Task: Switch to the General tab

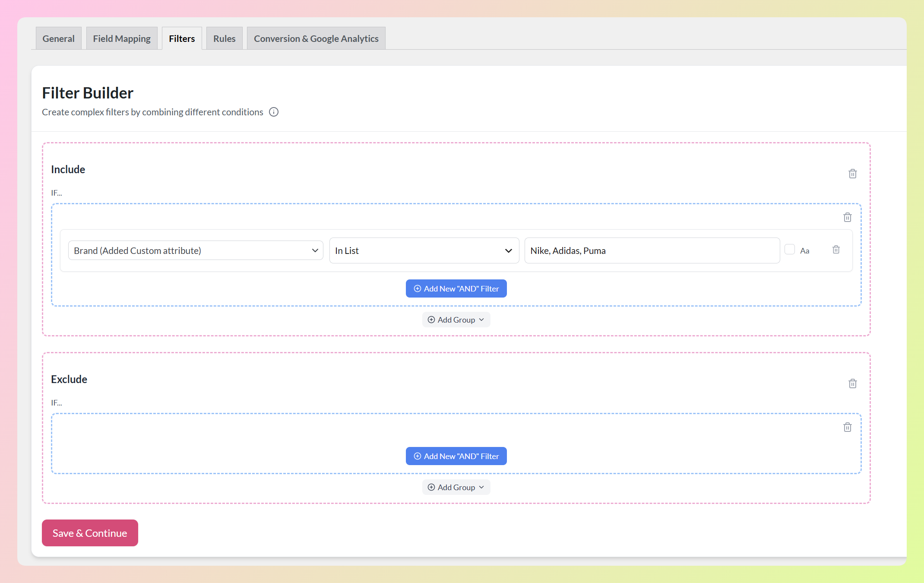Action: (x=58, y=38)
